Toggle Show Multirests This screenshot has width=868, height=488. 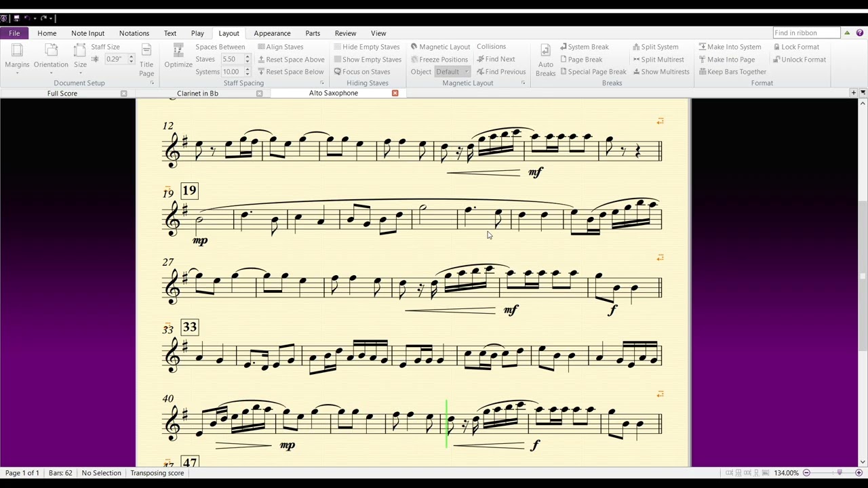(x=660, y=71)
